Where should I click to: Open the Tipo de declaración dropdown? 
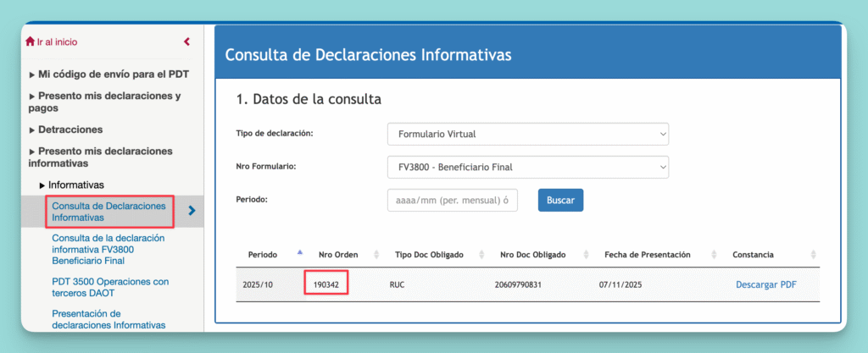[x=527, y=134]
